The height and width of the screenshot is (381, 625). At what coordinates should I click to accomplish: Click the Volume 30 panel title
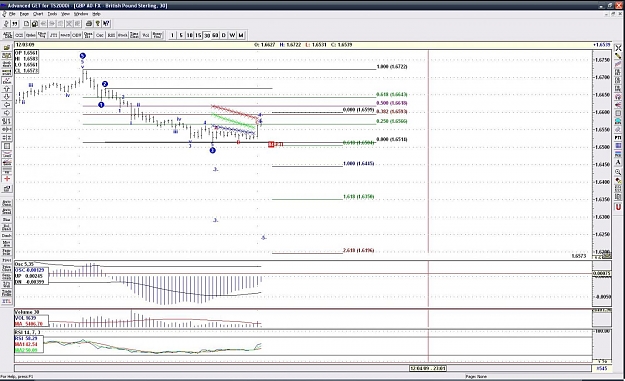pos(27,312)
